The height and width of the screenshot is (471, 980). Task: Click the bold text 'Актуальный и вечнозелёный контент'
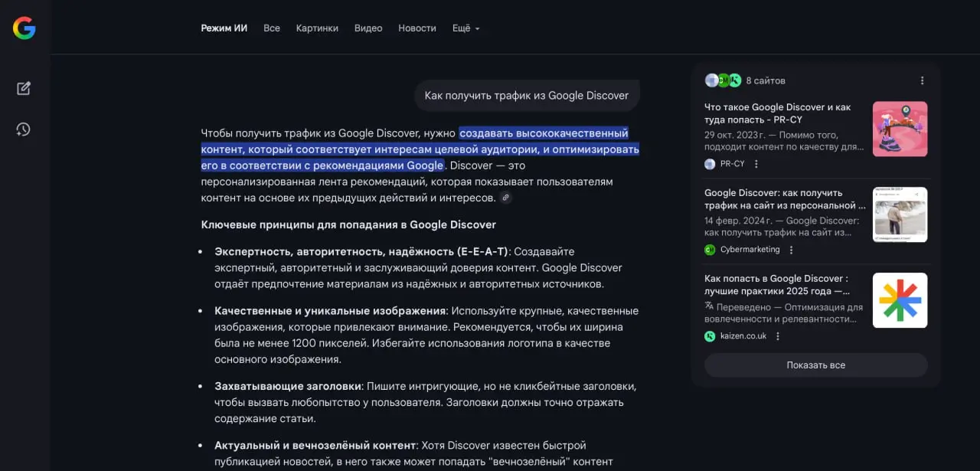315,445
